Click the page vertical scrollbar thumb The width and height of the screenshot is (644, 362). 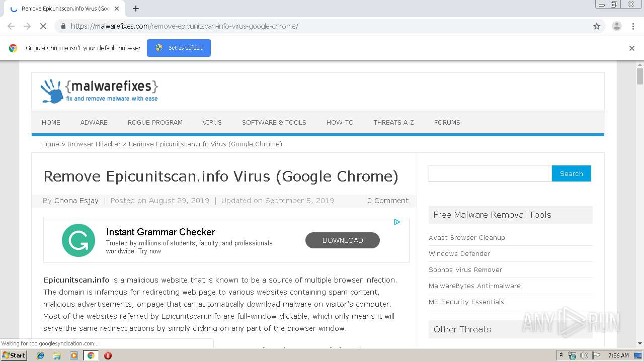(640, 76)
